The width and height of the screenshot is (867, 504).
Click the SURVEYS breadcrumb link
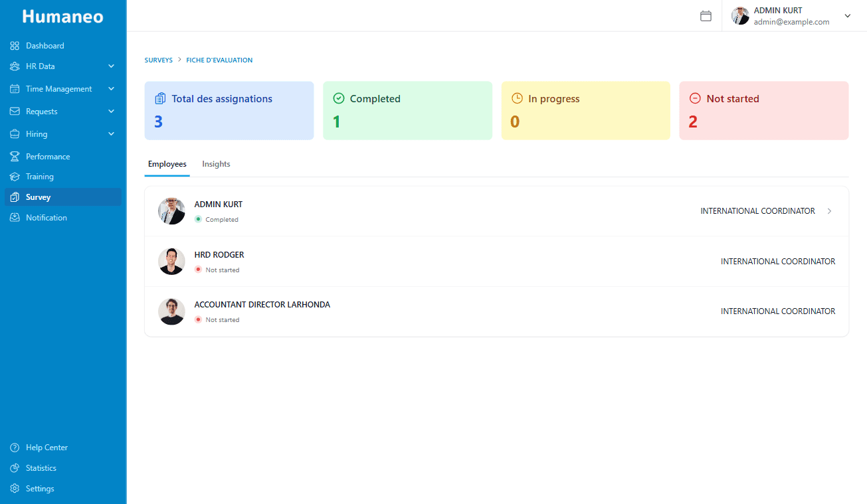(159, 60)
